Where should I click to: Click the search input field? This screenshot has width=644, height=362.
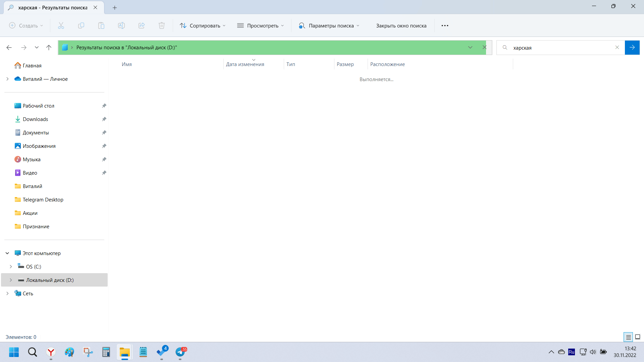(562, 47)
